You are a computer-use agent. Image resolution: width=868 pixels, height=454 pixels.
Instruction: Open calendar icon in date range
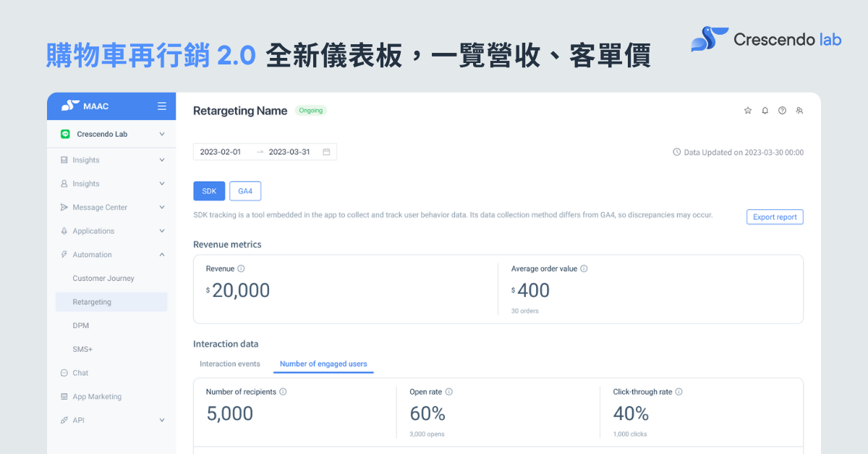click(x=326, y=152)
